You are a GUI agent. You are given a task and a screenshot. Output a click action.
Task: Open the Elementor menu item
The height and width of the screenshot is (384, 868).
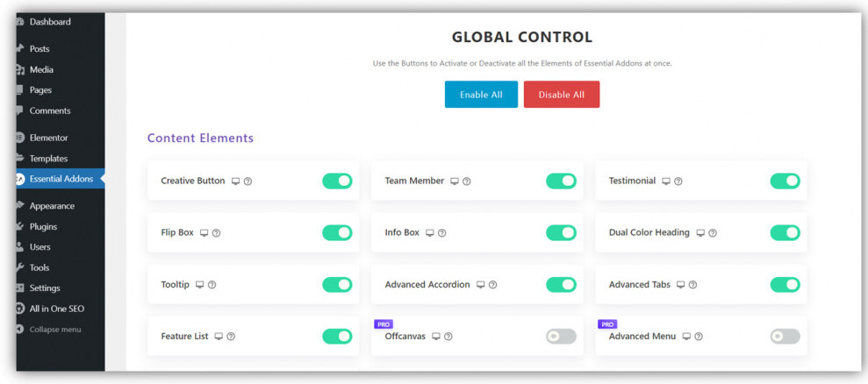[61, 138]
